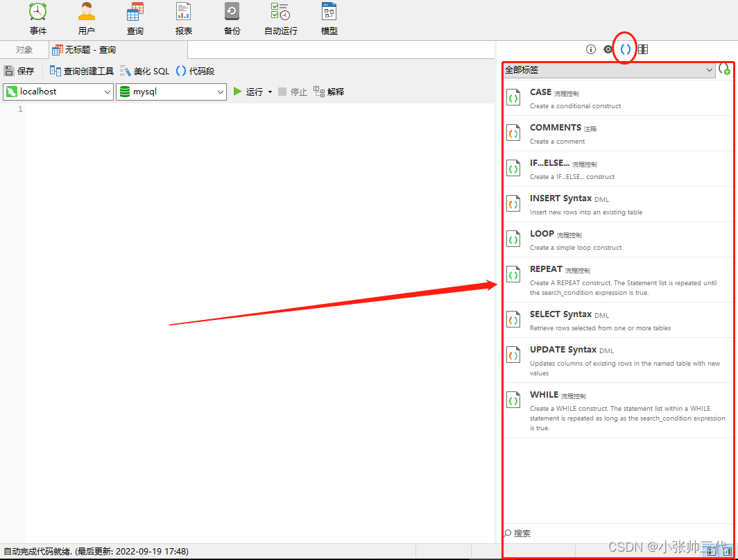
Task: Select the IF...ELSE... snippet
Action: [619, 169]
